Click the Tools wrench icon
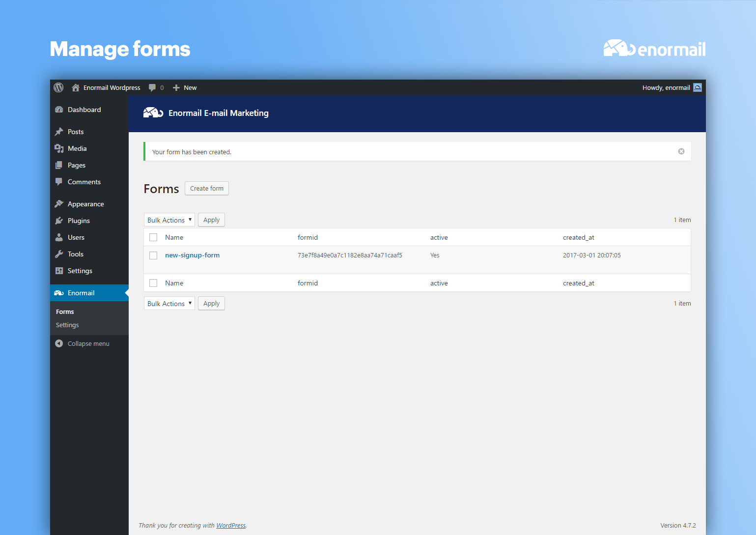756x535 pixels. click(x=59, y=254)
